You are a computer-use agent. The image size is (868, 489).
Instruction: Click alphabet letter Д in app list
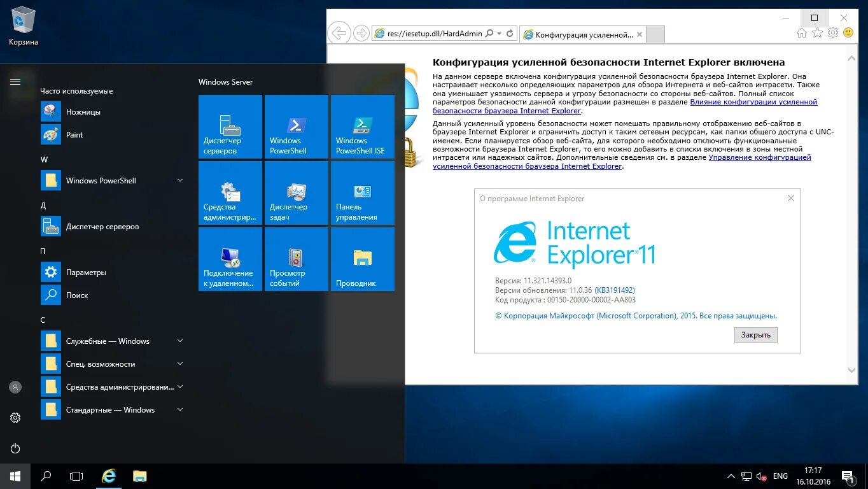pyautogui.click(x=43, y=206)
